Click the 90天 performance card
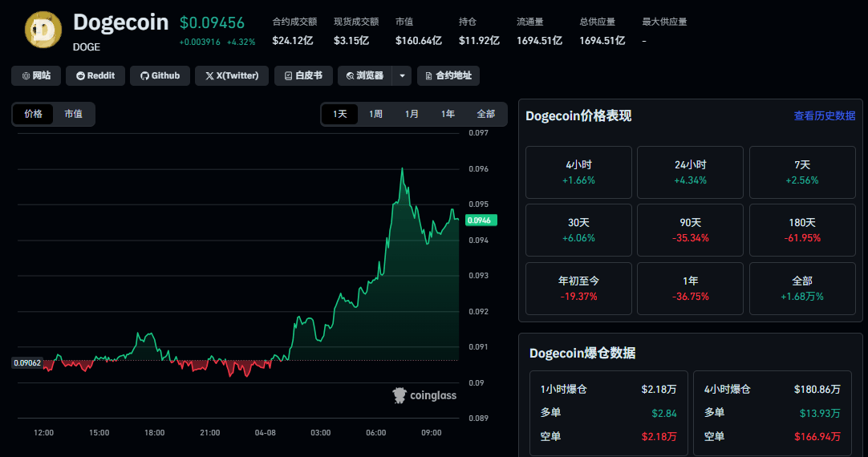Viewport: 868px width, 457px height. point(690,229)
